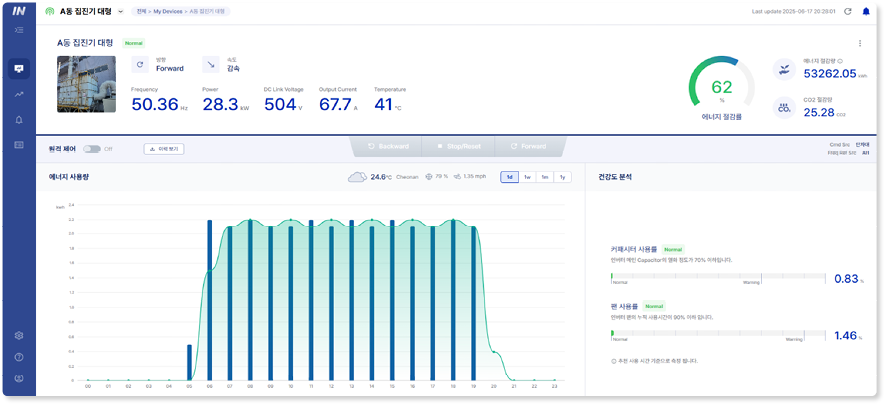Click the device photo thumbnail
The image size is (886, 406).
pyautogui.click(x=87, y=83)
